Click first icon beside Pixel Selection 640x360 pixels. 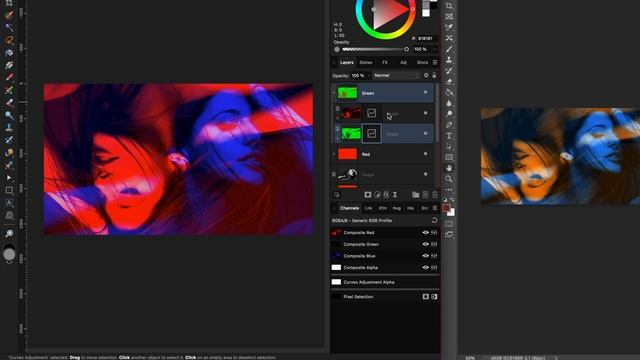426,297
